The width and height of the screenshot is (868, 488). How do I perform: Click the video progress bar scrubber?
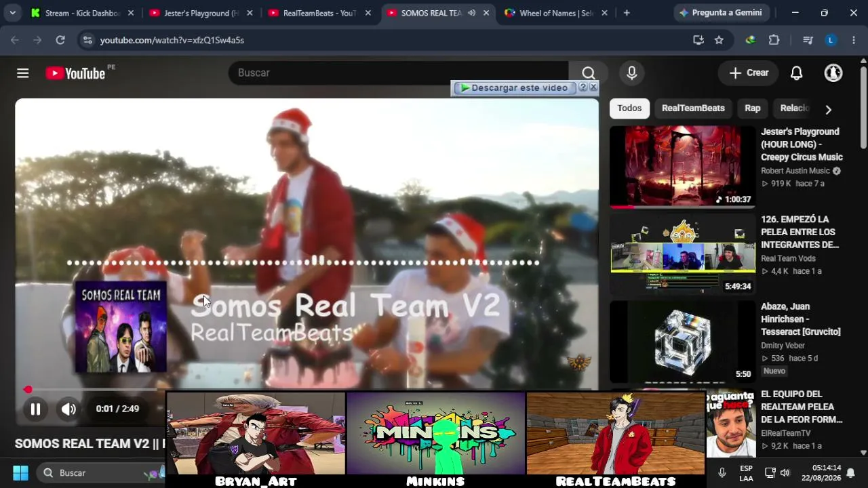[28, 390]
